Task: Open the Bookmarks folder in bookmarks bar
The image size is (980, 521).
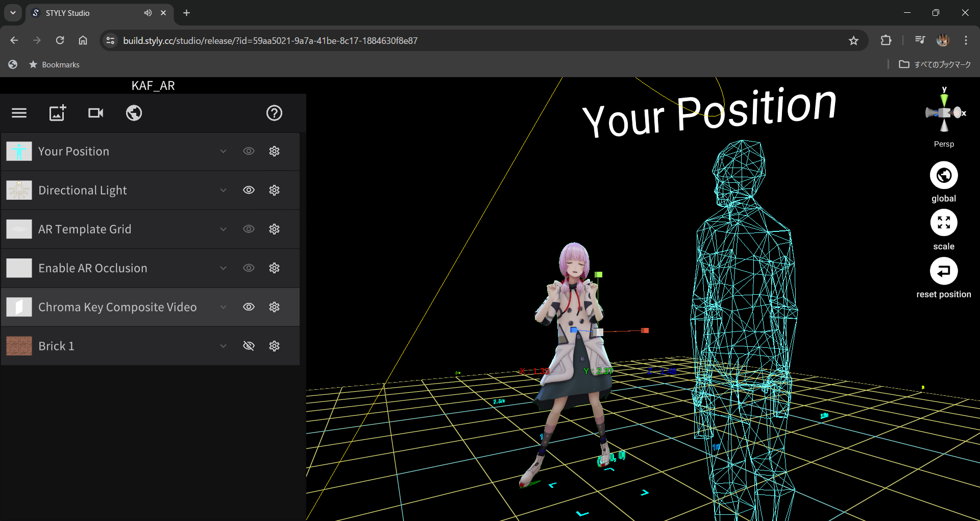Action: click(x=54, y=64)
